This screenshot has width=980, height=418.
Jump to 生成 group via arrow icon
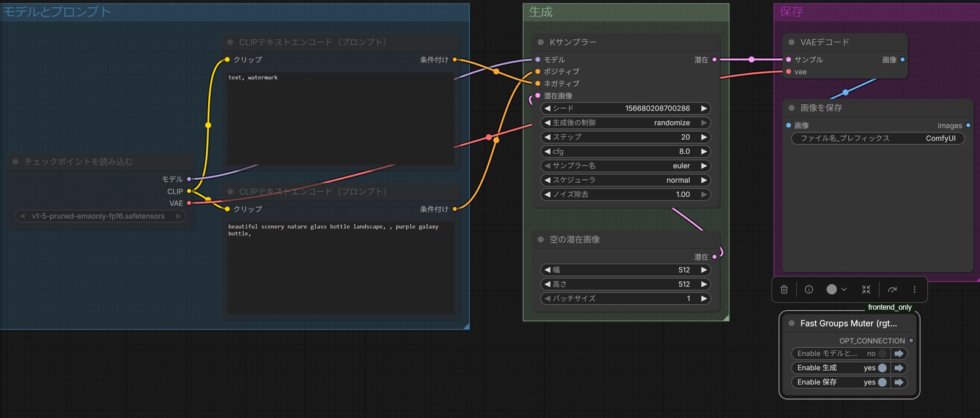(x=899, y=368)
